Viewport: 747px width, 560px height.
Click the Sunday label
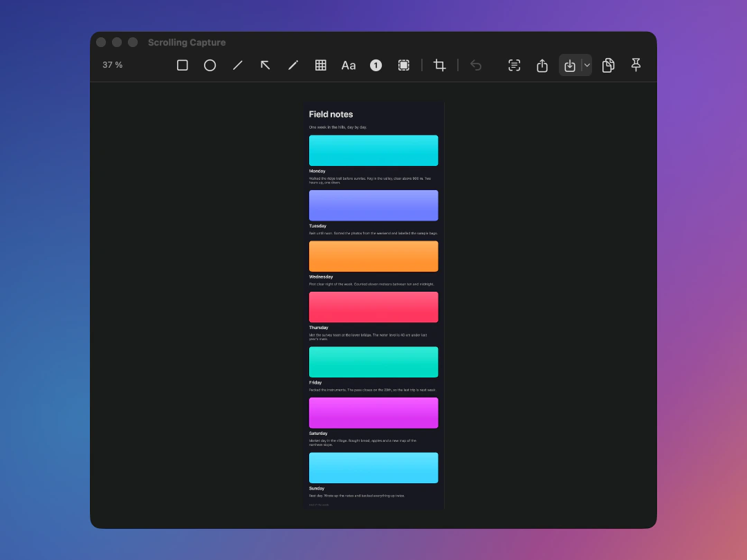point(316,488)
